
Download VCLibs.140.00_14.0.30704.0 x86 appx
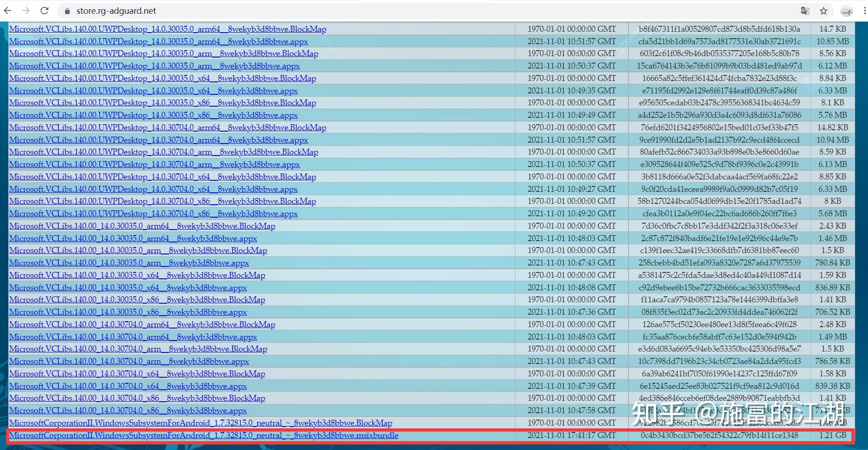click(128, 410)
